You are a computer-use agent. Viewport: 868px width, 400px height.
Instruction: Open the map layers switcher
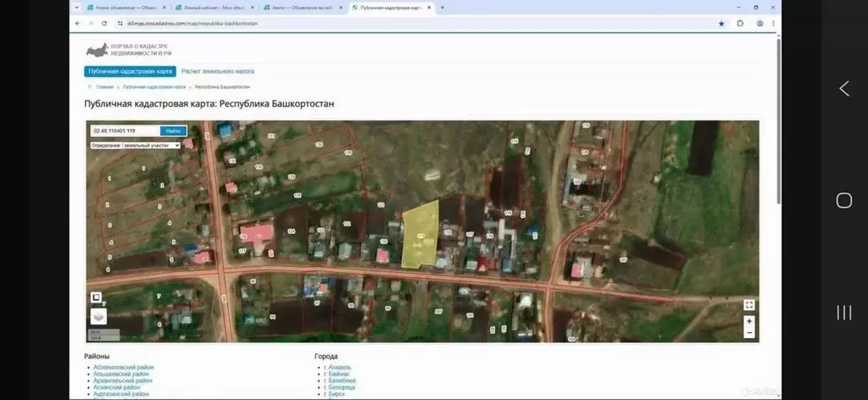click(x=99, y=315)
